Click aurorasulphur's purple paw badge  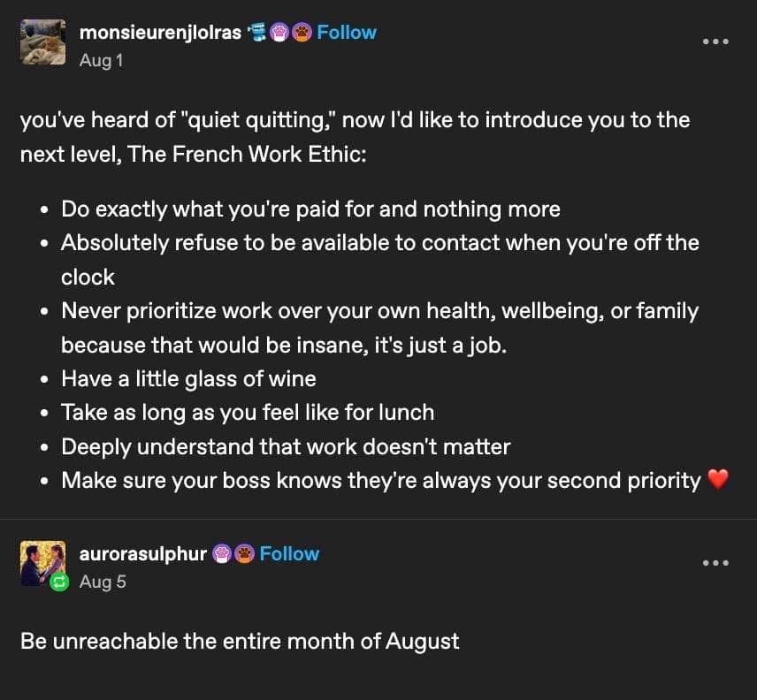click(222, 554)
